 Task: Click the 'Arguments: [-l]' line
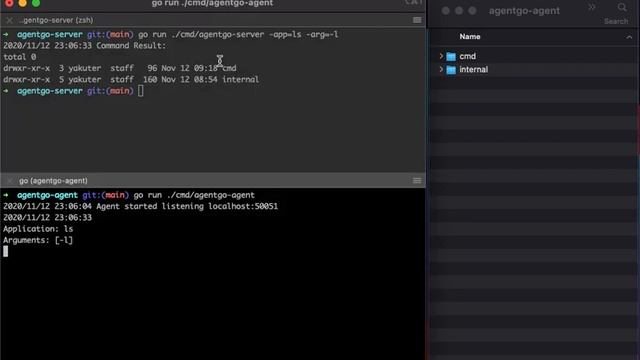tap(38, 240)
